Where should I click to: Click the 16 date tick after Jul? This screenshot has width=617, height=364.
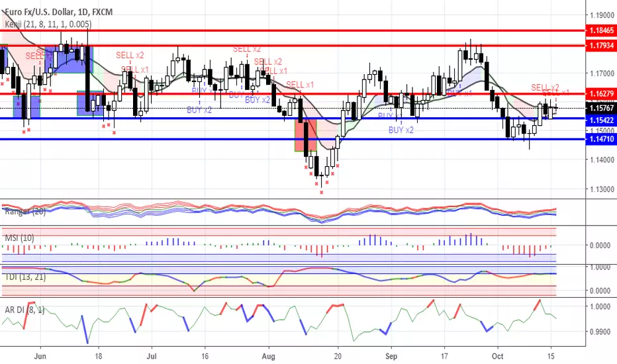click(x=205, y=356)
